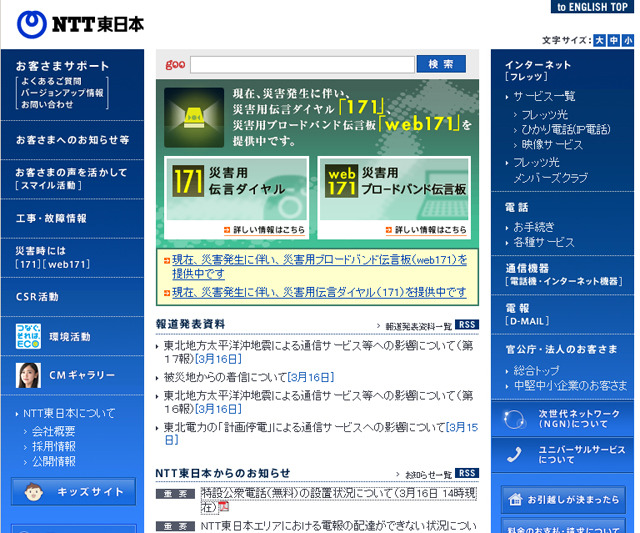
Task: Click the 171 badge in 災害用伝言ダイヤル banner
Action: [x=188, y=181]
